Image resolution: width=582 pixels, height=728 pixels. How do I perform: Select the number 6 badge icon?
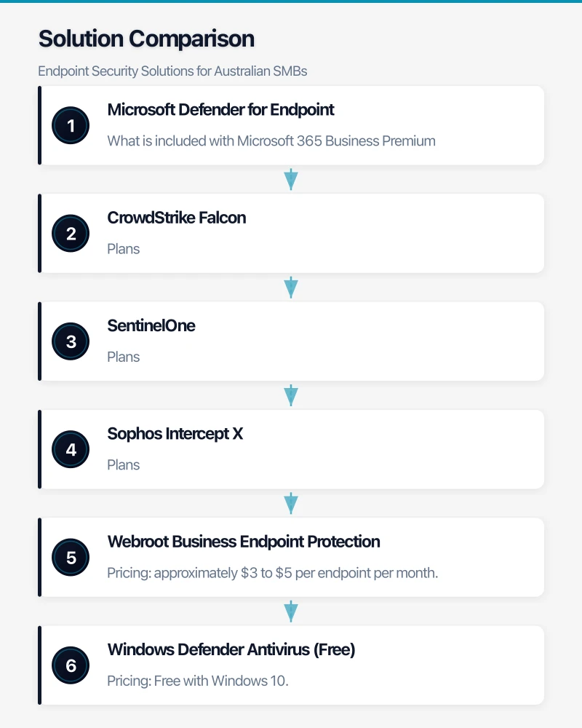(x=71, y=665)
